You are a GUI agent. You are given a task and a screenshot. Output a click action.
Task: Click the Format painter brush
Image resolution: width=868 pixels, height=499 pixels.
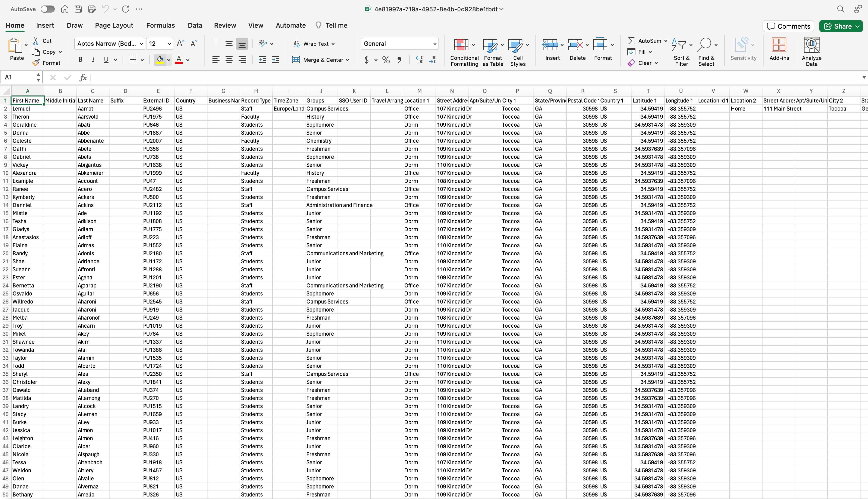tap(36, 63)
